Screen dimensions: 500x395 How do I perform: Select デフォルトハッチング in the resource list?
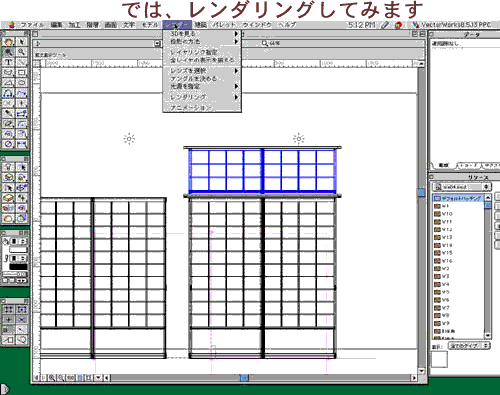458,198
